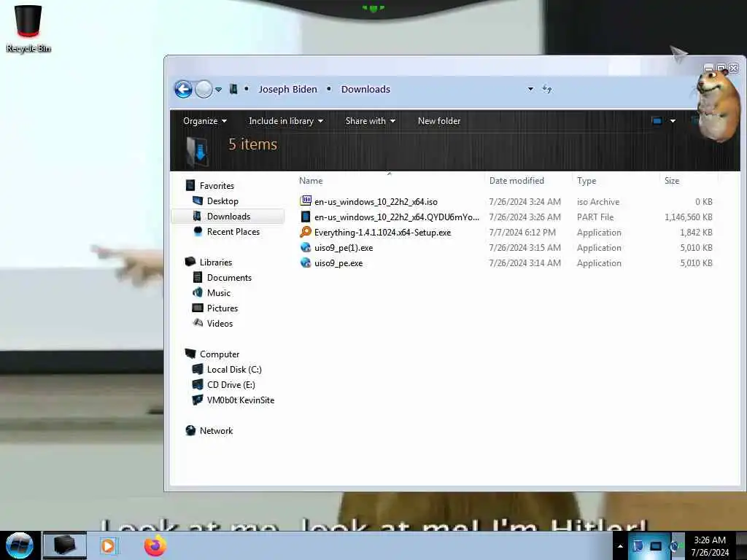Open the Recycle Bin desktop icon

coord(28,28)
